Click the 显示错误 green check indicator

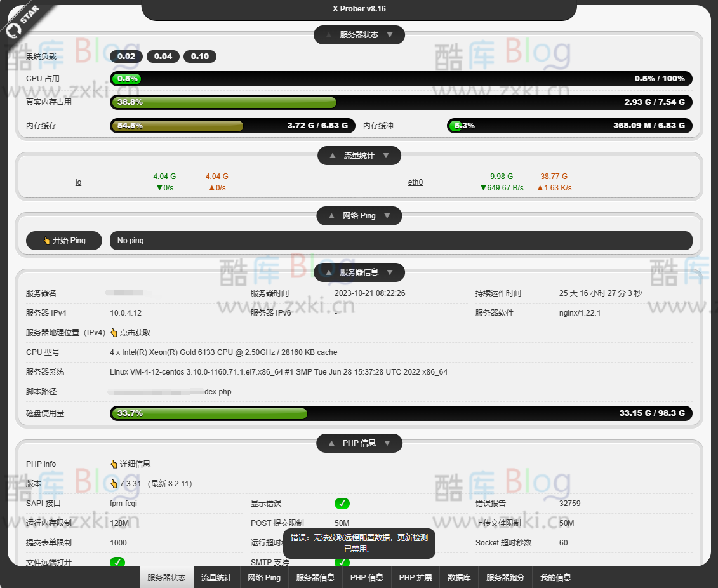point(342,504)
